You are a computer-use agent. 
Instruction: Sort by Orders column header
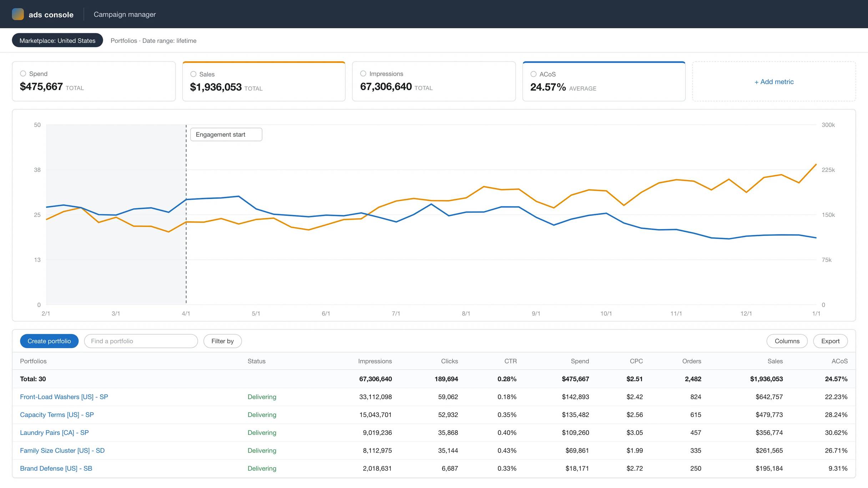691,361
